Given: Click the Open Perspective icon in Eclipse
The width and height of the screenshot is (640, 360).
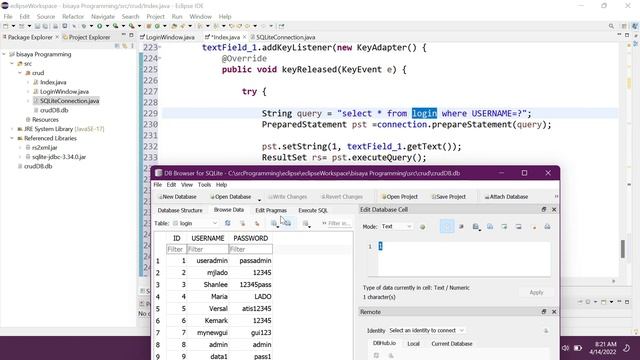Looking at the screenshot, I should [624, 26].
